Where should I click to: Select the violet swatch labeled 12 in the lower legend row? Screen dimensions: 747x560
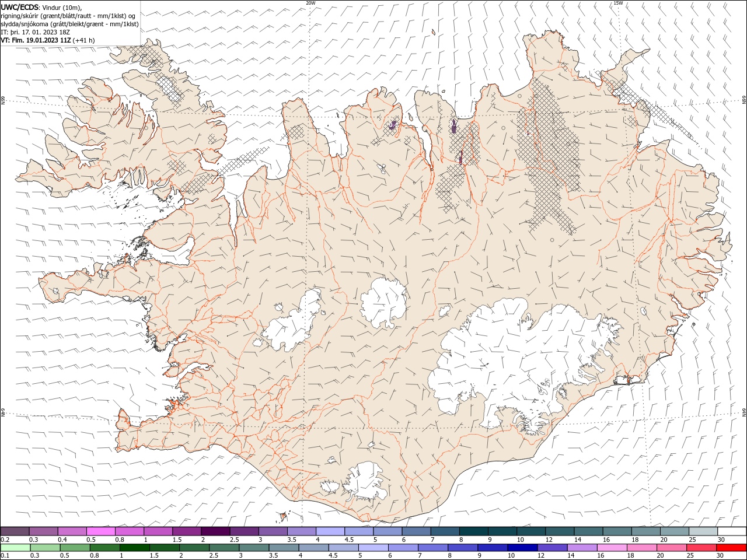pos(552,548)
